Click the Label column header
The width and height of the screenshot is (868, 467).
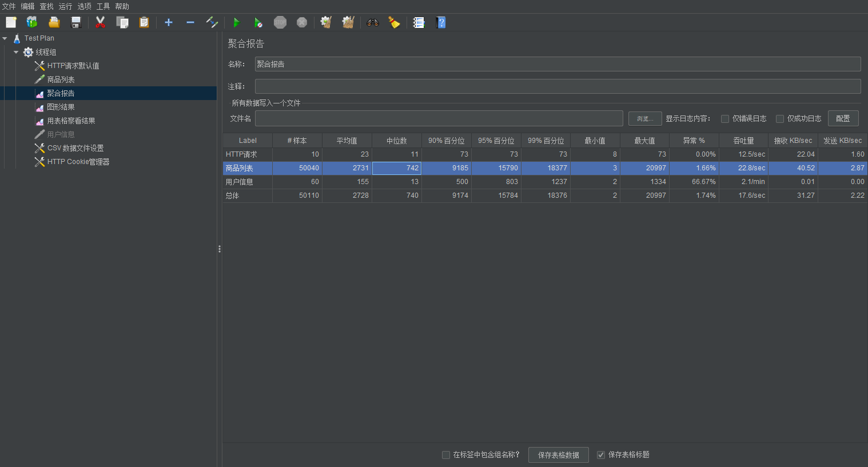248,141
